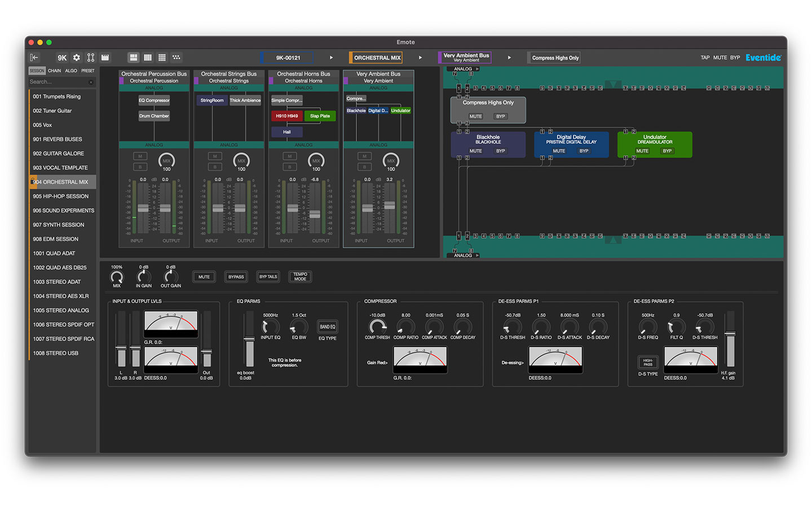Click the Drum Chamber block
The width and height of the screenshot is (812, 508).
click(x=154, y=116)
